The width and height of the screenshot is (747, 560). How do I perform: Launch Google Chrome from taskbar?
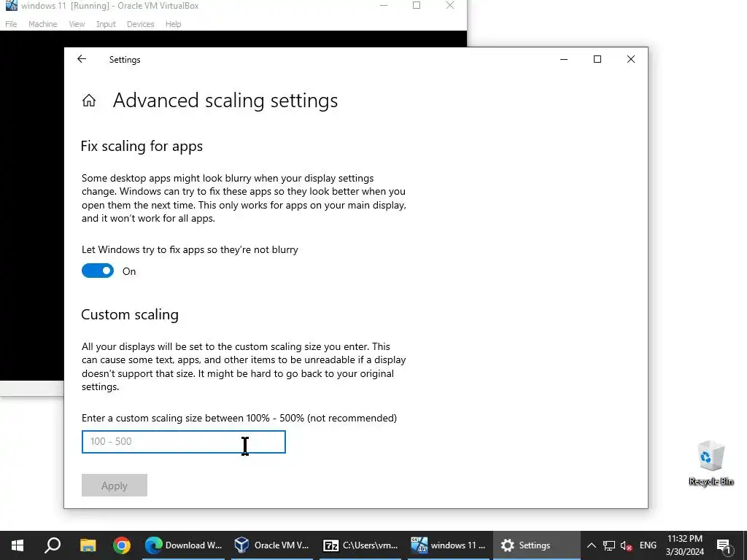[122, 545]
